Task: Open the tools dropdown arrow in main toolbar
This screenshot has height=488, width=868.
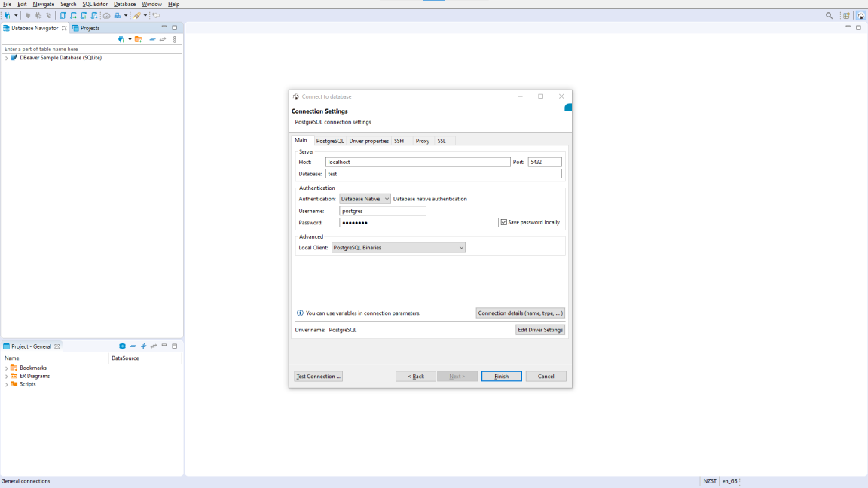Action: pos(145,16)
